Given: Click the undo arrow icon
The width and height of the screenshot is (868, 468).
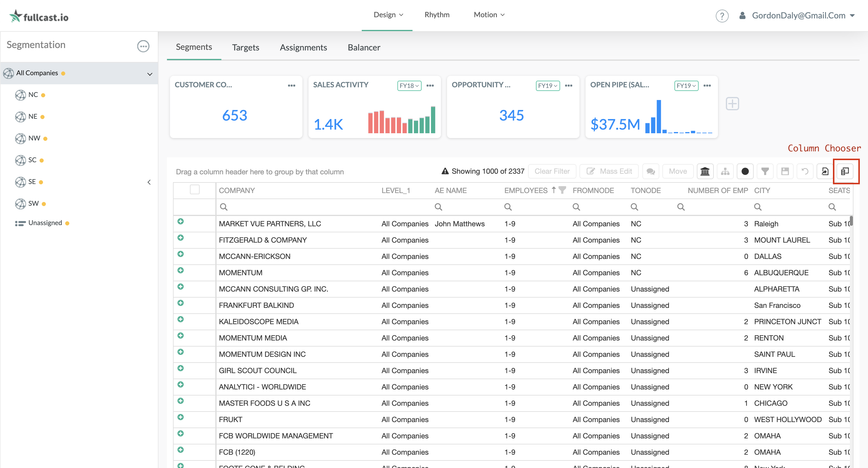Looking at the screenshot, I should pos(805,171).
